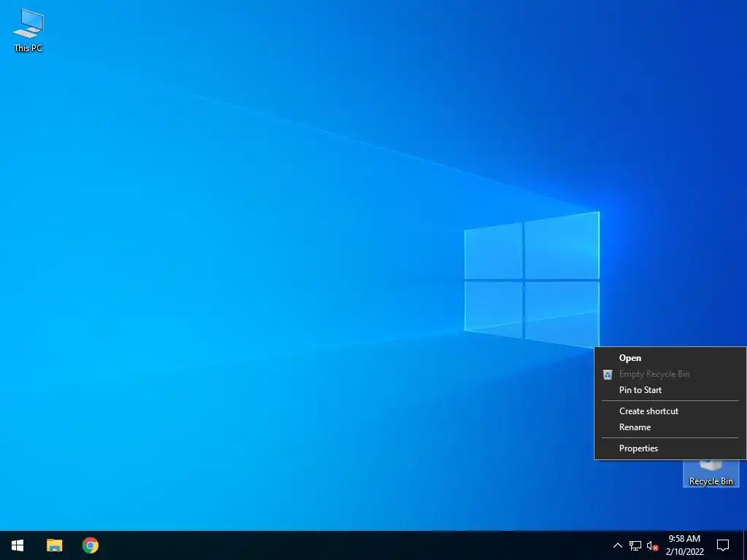This screenshot has width=747, height=560.
Task: Open the clock showing 9:58 AM
Action: pyautogui.click(x=684, y=545)
